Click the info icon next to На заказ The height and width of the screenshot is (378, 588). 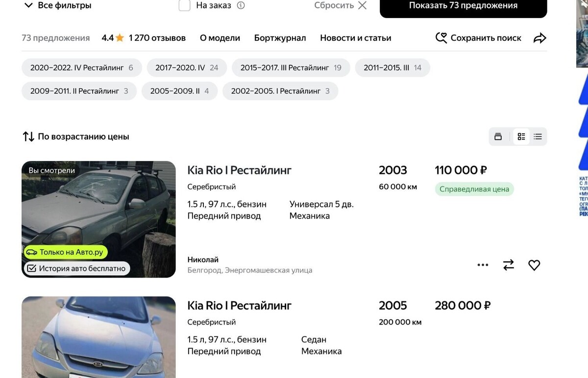coord(241,5)
